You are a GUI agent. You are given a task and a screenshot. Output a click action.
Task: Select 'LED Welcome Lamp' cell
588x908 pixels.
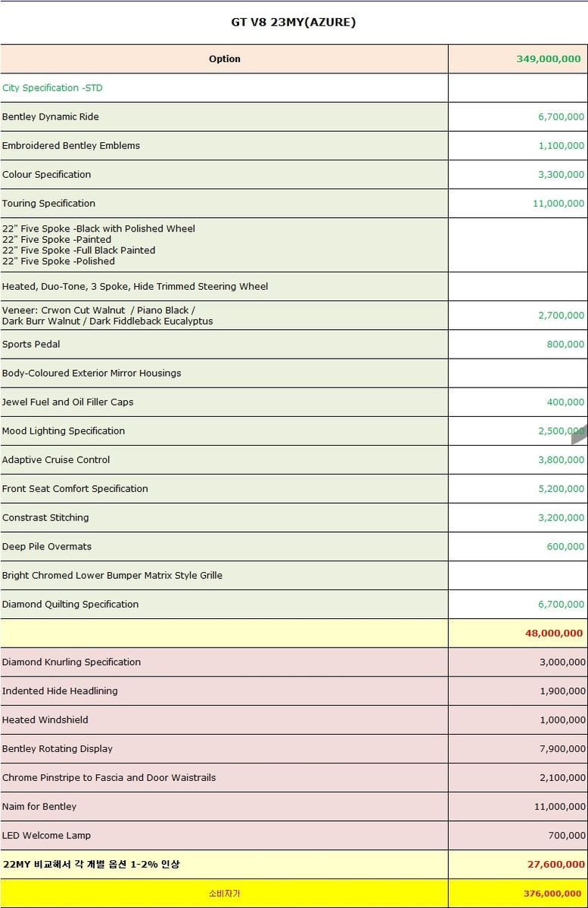point(224,835)
